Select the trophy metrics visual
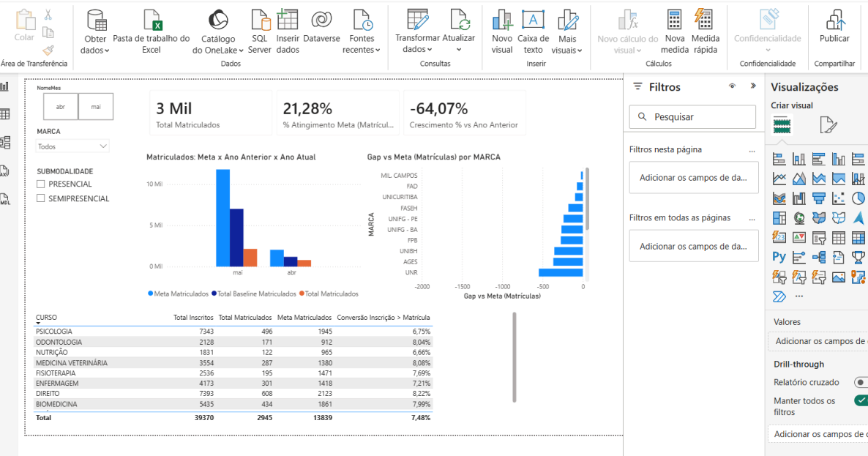868x456 pixels. (858, 258)
